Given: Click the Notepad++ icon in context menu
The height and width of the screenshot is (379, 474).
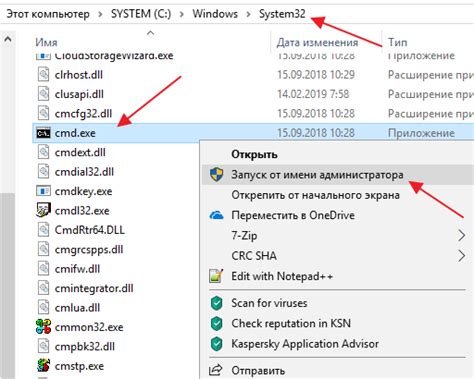Looking at the screenshot, I should point(216,276).
